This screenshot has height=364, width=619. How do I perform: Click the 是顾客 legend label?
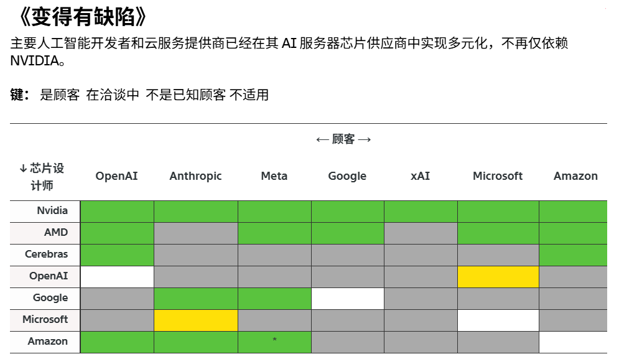click(60, 95)
